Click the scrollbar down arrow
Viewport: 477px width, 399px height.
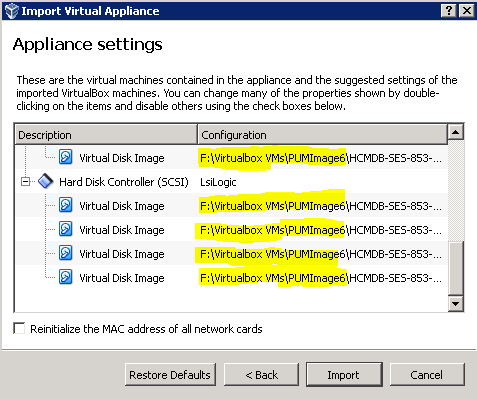coord(455,303)
